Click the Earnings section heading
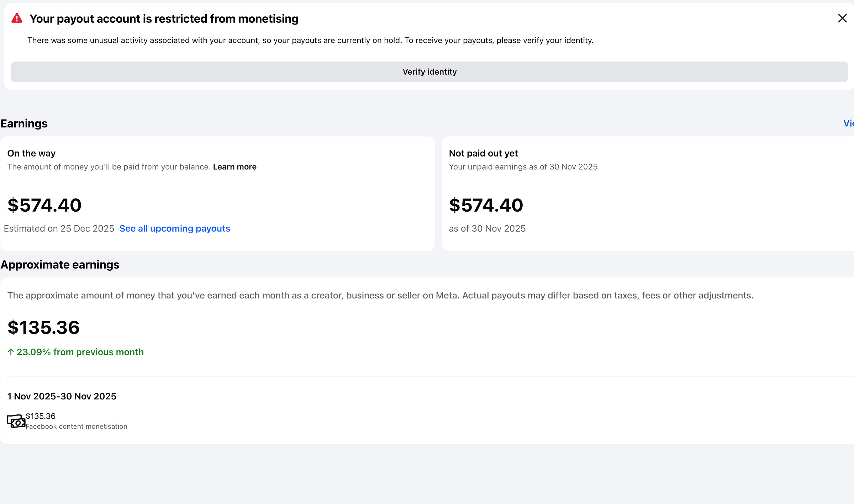Viewport: 854px width, 504px height. pyautogui.click(x=24, y=123)
